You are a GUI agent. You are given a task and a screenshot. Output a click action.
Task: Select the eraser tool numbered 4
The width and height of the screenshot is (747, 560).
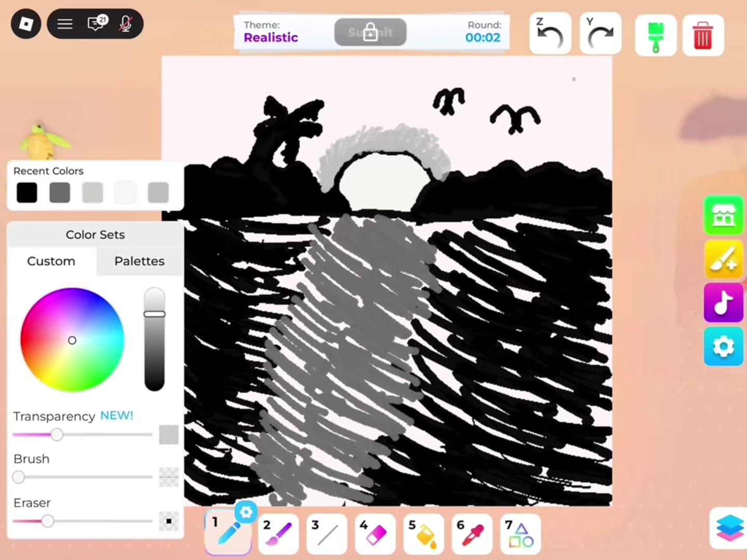pos(375,534)
